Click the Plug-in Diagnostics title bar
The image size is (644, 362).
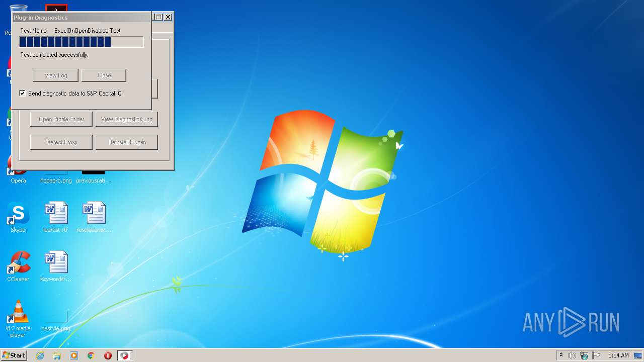point(81,18)
